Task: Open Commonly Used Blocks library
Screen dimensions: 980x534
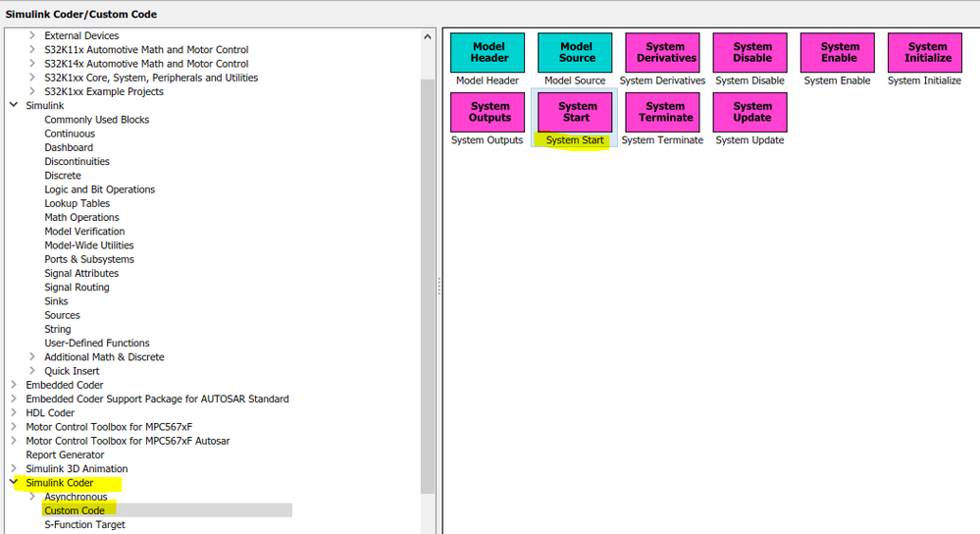Action: (x=97, y=120)
